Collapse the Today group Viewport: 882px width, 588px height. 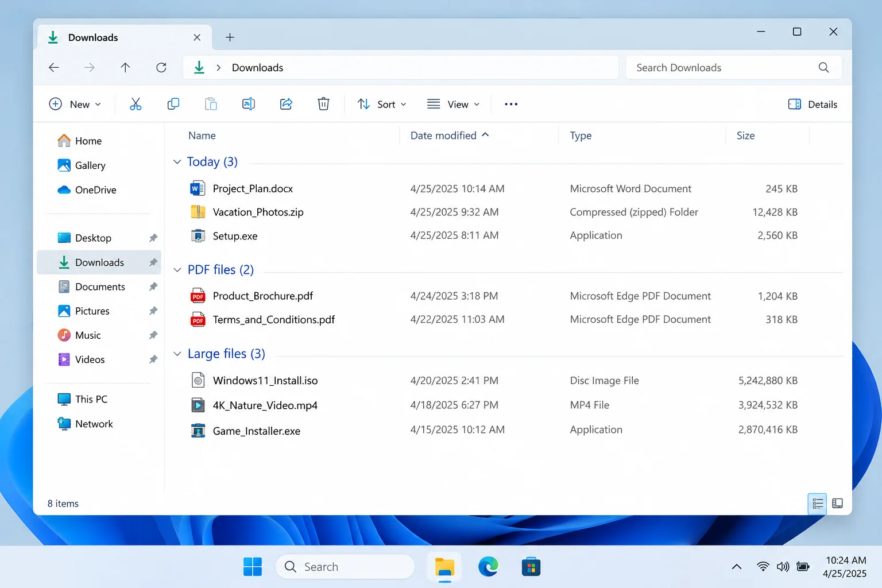pos(177,162)
